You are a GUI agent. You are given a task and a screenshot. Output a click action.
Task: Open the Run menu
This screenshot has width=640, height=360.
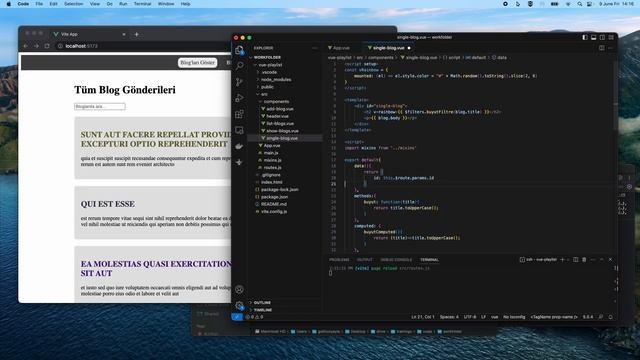123,4
